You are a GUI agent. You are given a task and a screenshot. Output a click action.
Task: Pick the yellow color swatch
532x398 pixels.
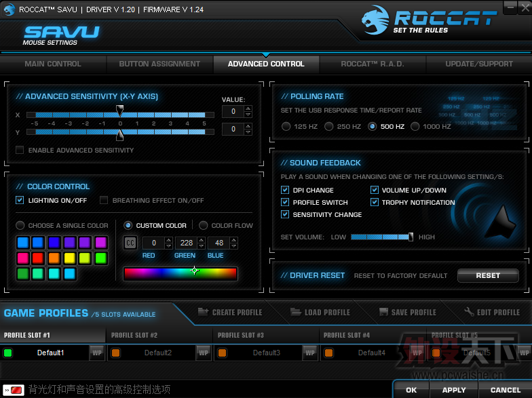coord(69,258)
